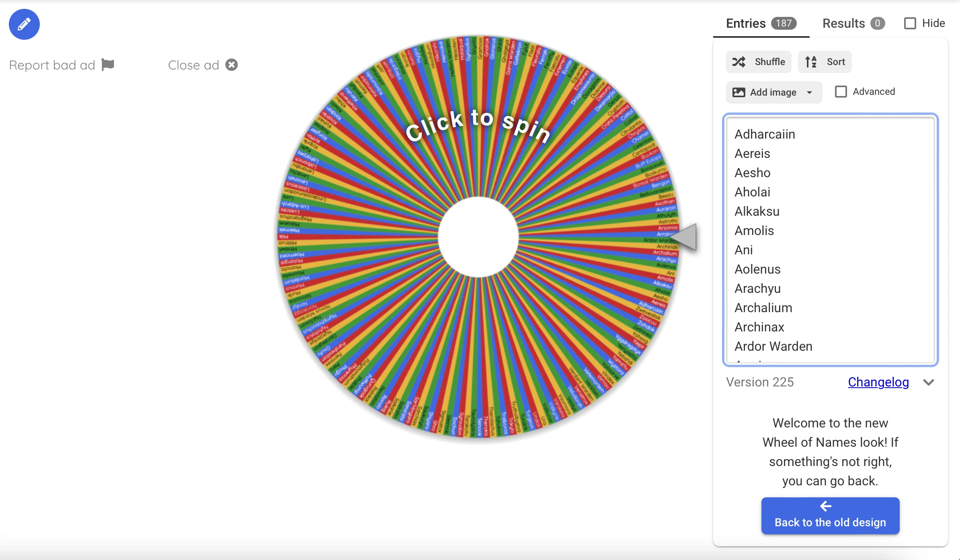Tick the Advanced checkbox
Image resolution: width=960 pixels, height=560 pixels.
coord(841,92)
